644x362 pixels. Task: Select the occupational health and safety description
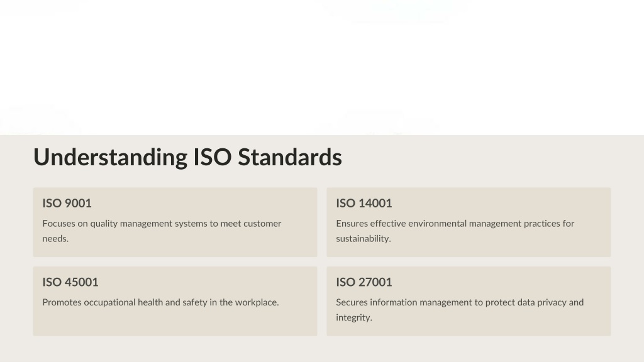pyautogui.click(x=160, y=302)
